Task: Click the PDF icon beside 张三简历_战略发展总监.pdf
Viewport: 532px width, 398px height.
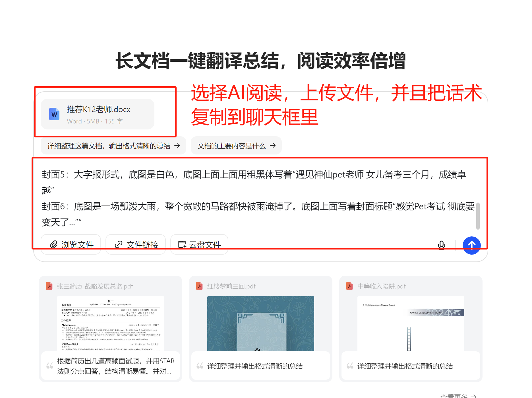Action: click(x=49, y=286)
